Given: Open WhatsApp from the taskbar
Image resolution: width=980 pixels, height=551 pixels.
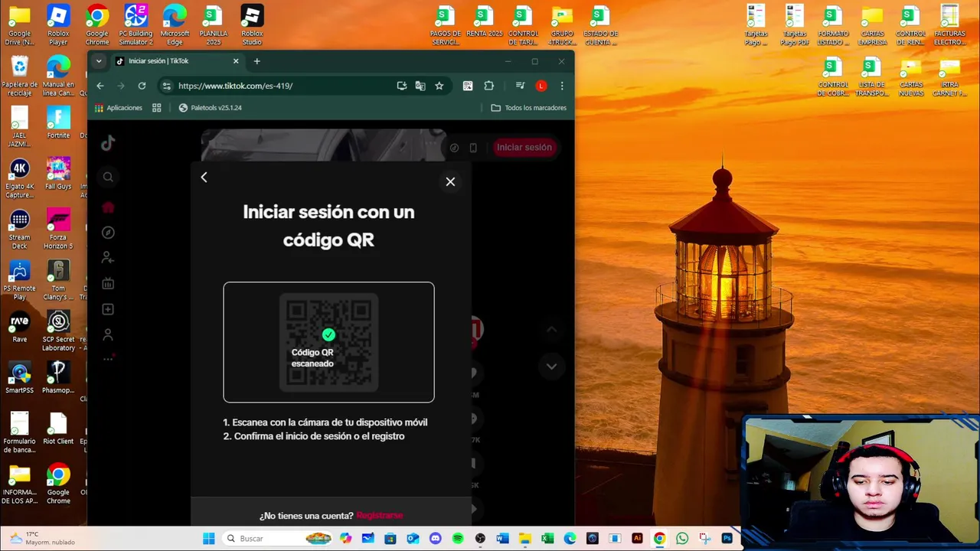Looking at the screenshot, I should 682,539.
